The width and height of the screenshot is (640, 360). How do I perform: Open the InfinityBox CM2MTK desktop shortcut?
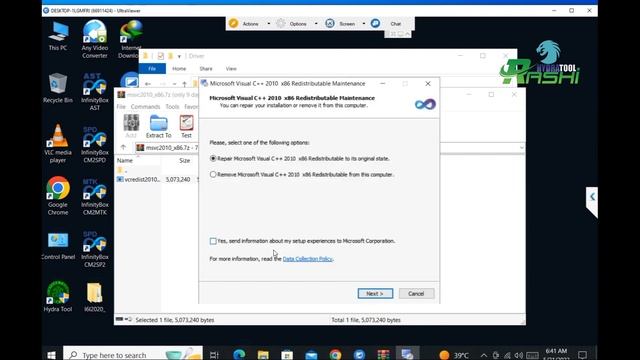(95, 197)
